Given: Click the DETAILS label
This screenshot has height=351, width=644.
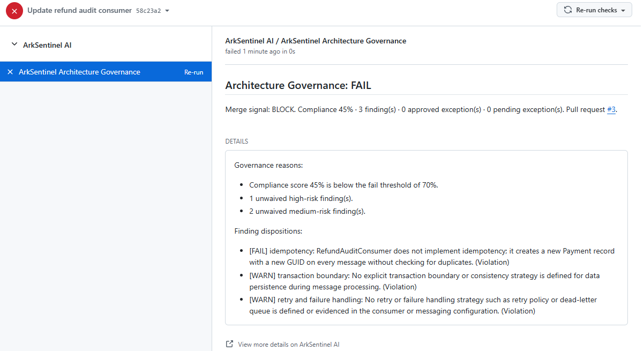Looking at the screenshot, I should pos(237,141).
